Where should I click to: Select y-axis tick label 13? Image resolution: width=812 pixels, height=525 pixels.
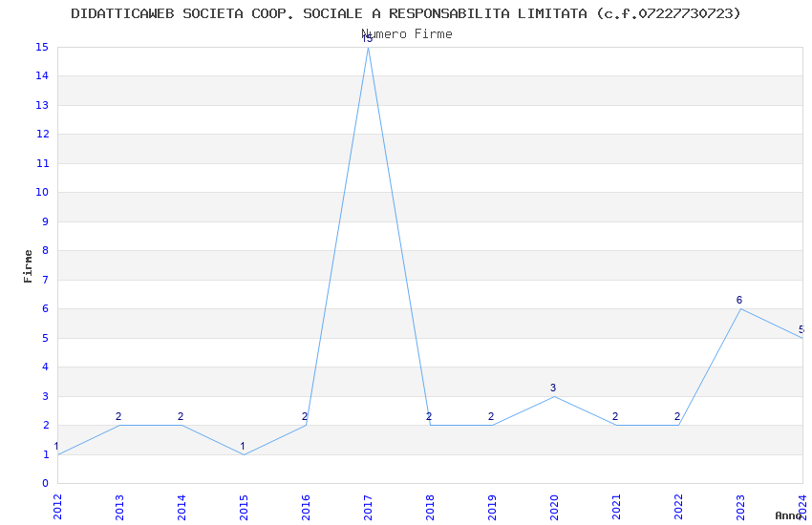pyautogui.click(x=42, y=106)
